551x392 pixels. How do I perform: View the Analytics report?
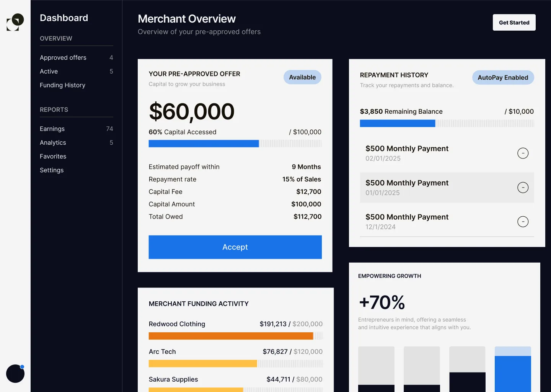[53, 142]
